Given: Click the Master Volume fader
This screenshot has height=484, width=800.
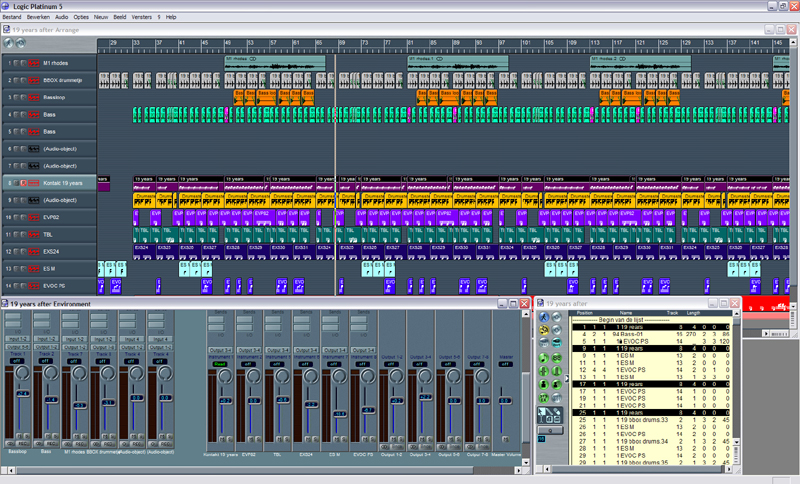Looking at the screenshot, I should point(505,401).
